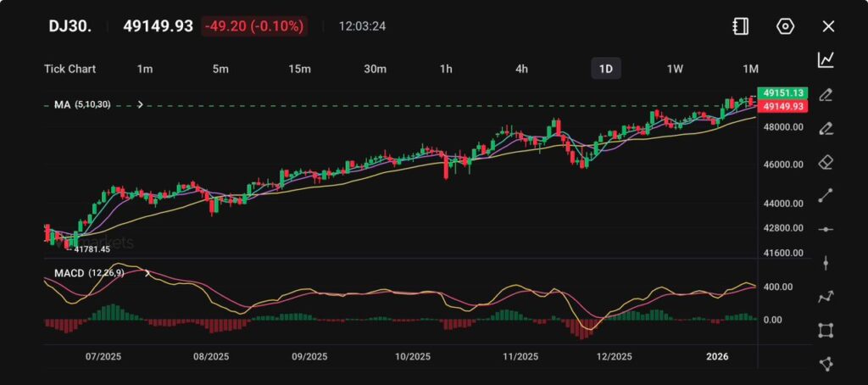Image resolution: width=868 pixels, height=385 pixels.
Task: Select the triangle polygon drawing tool
Action: point(826,363)
